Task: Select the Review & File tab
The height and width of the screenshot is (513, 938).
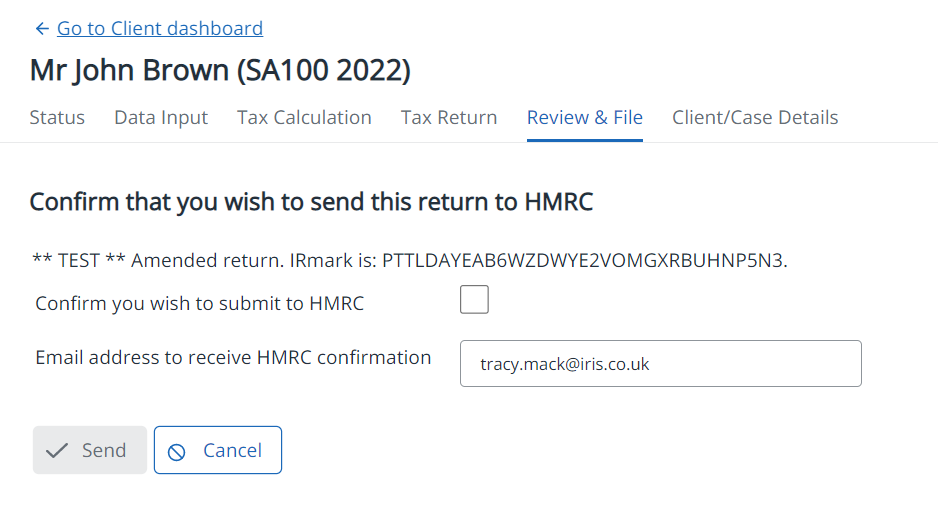Action: 584,118
